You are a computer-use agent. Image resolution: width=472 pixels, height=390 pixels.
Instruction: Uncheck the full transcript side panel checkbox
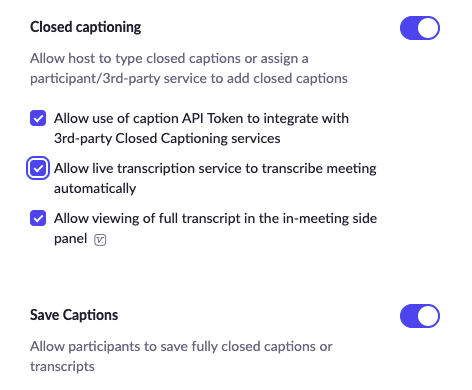pos(38,218)
